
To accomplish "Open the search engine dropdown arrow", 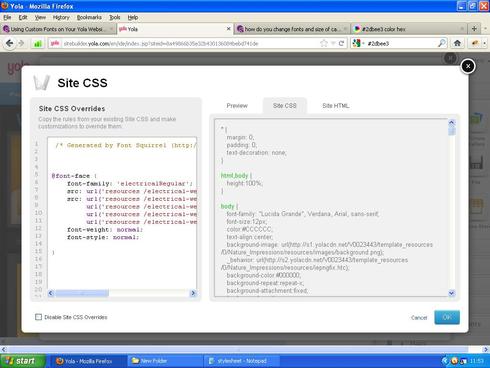I will (363, 43).
